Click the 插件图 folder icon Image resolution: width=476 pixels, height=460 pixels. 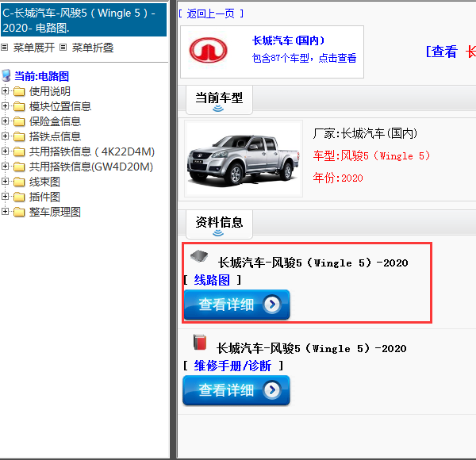pos(19,197)
